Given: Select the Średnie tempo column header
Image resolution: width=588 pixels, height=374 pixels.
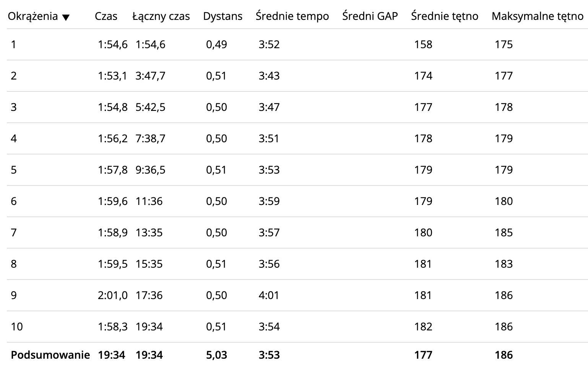Looking at the screenshot, I should (x=292, y=16).
